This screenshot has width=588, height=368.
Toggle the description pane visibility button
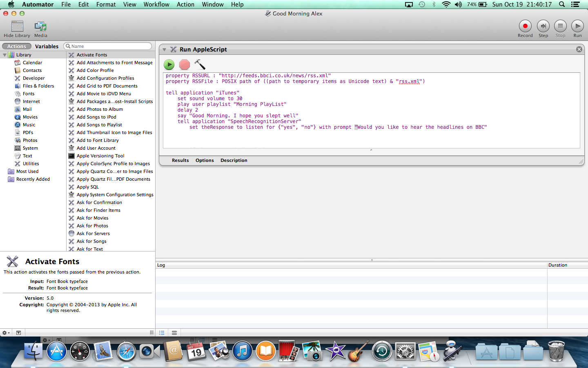(x=18, y=333)
